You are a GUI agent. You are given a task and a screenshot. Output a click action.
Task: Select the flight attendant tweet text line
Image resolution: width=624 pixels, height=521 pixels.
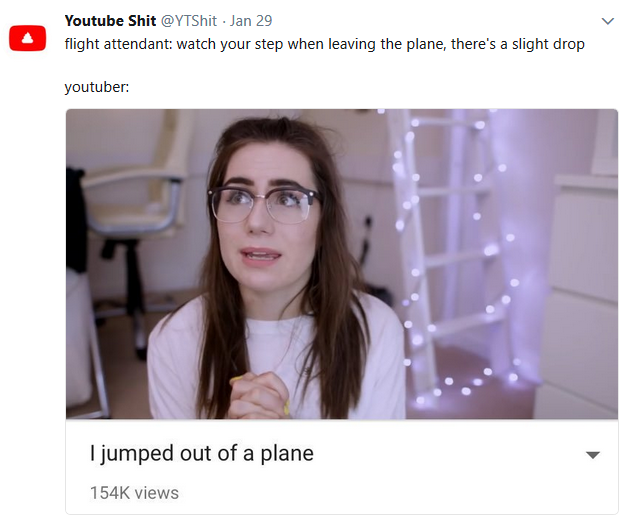click(324, 44)
